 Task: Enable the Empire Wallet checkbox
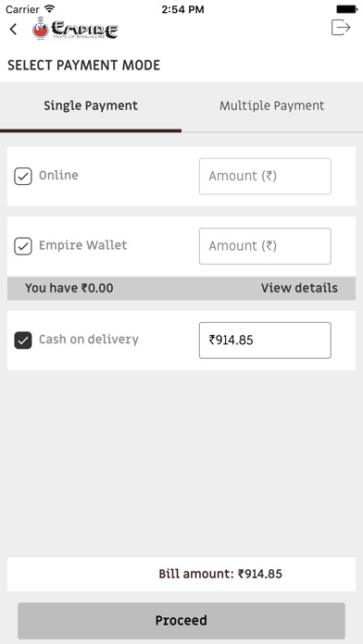(23, 246)
